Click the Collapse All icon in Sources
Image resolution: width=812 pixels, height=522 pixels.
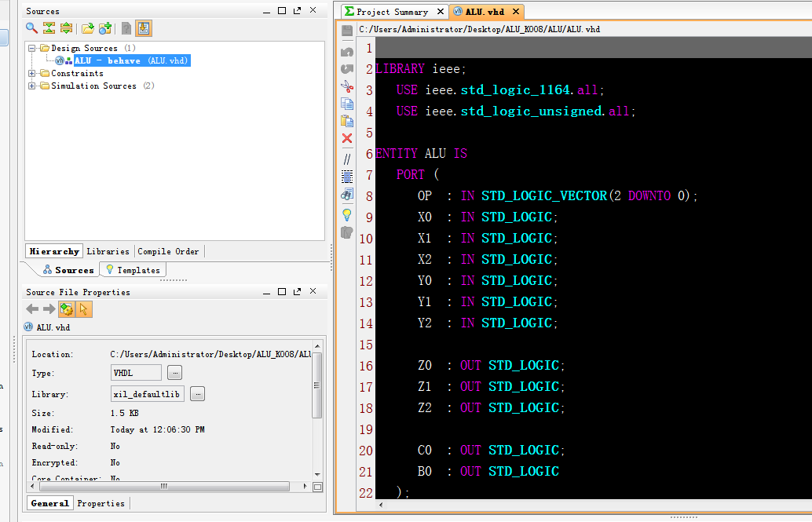click(x=49, y=28)
